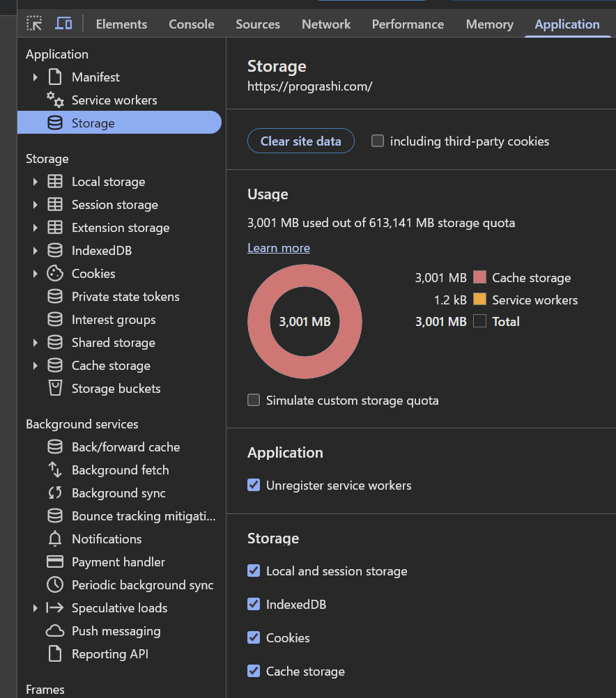The image size is (616, 698).
Task: Switch to the Network tab
Action: coord(325,24)
